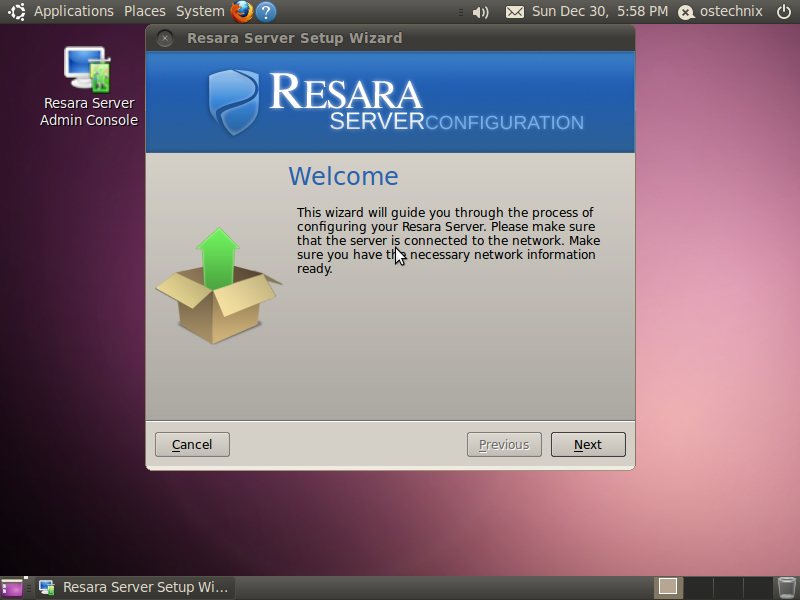Click the cardboard box with green arrow image
Viewport: 800px width, 600px height.
click(x=218, y=286)
